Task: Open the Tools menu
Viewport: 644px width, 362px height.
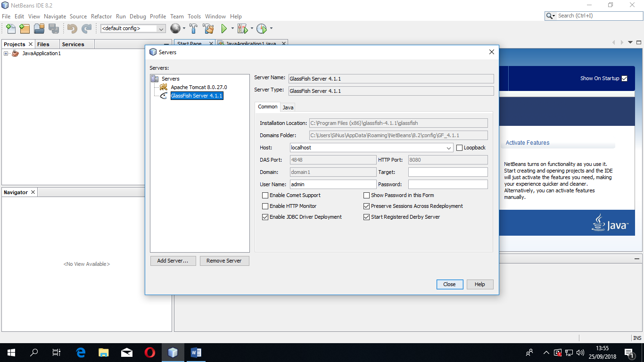Action: [x=194, y=16]
